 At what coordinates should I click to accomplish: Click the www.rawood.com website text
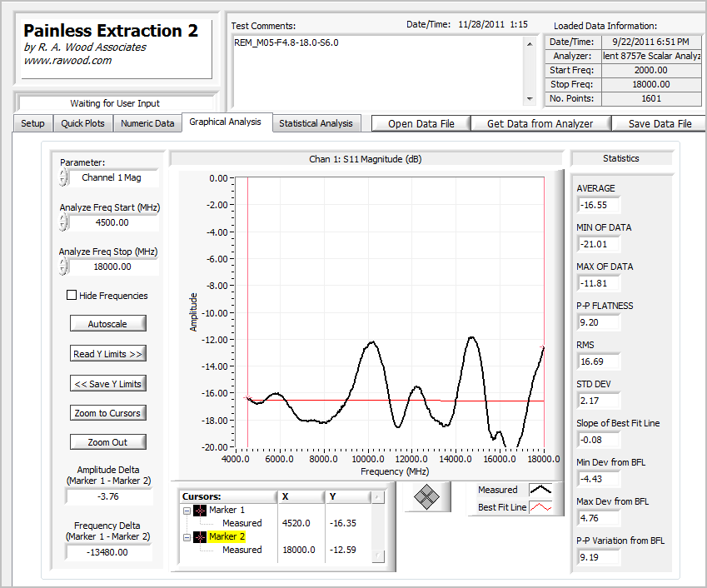pos(67,61)
